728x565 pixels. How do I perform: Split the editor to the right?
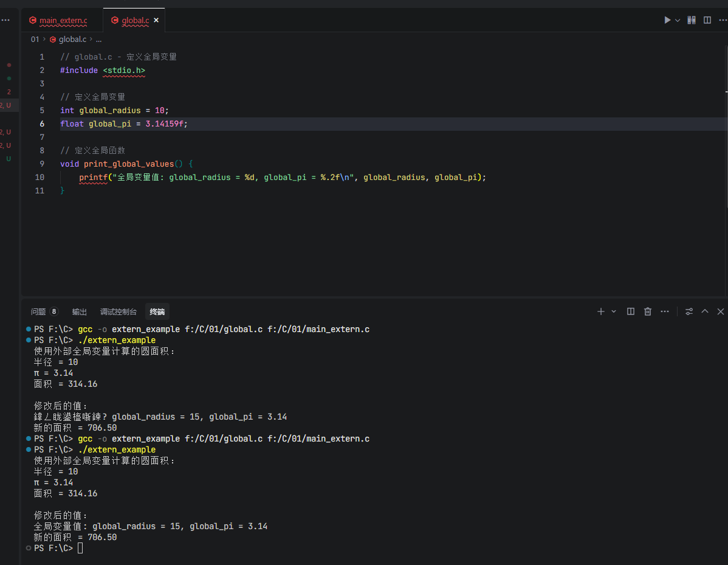tap(707, 20)
